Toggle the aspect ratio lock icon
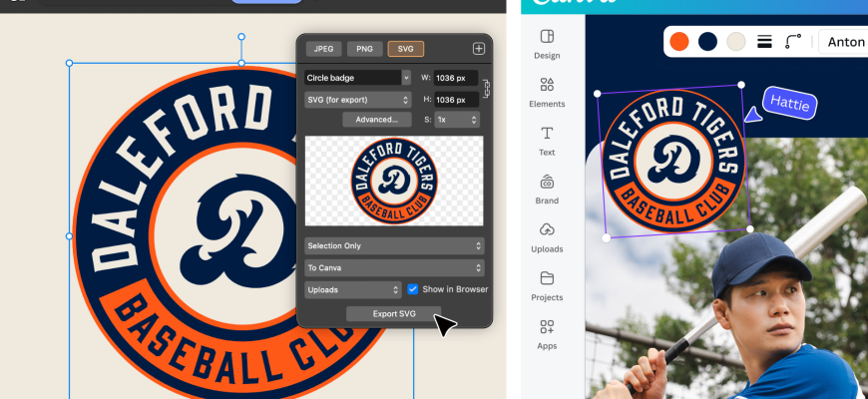Screen dimensions: 868x399 [x=486, y=89]
